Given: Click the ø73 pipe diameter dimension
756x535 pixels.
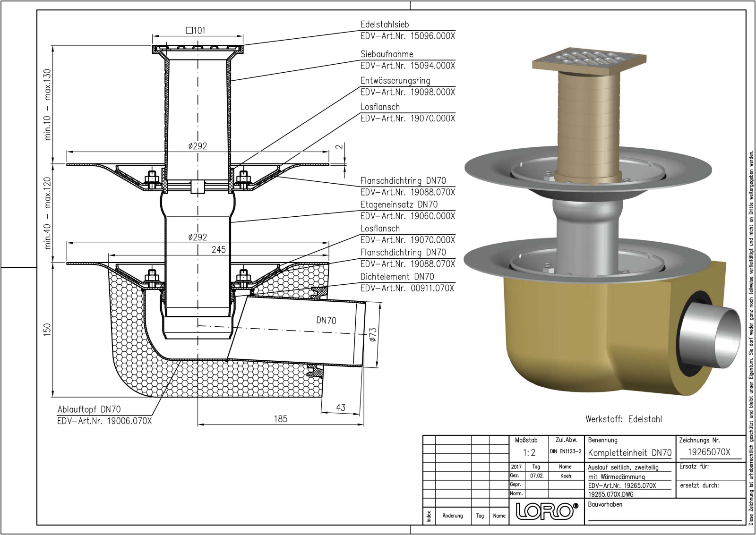Looking at the screenshot, I should [373, 335].
